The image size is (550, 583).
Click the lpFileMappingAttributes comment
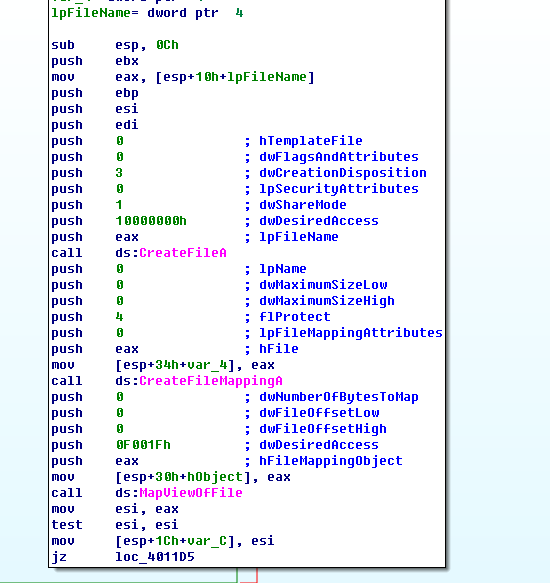point(351,333)
